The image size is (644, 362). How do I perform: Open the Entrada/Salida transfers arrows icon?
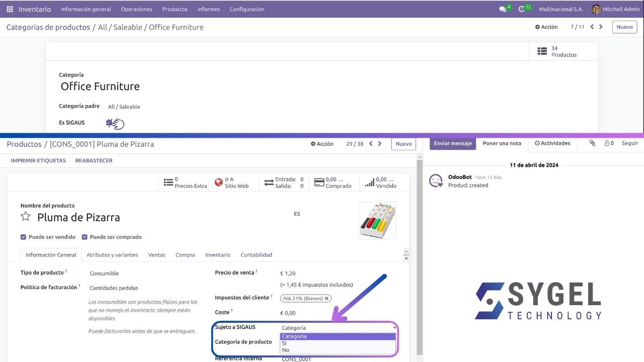point(269,183)
